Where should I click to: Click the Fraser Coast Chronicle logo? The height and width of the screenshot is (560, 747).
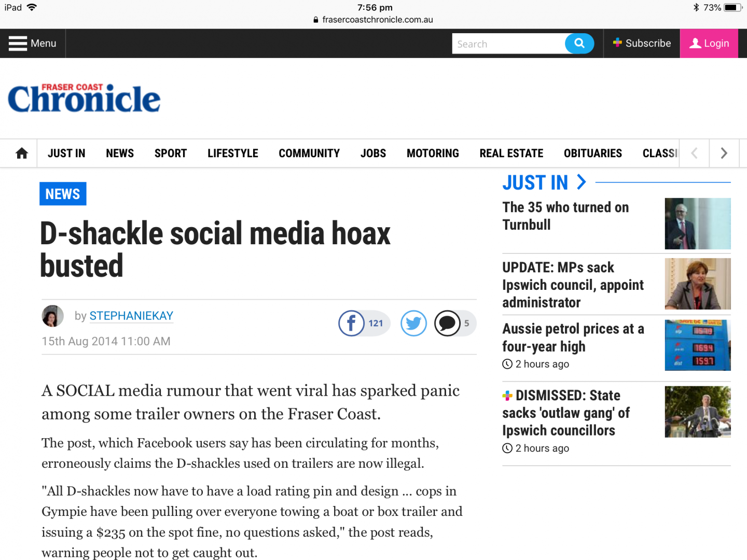tap(84, 99)
